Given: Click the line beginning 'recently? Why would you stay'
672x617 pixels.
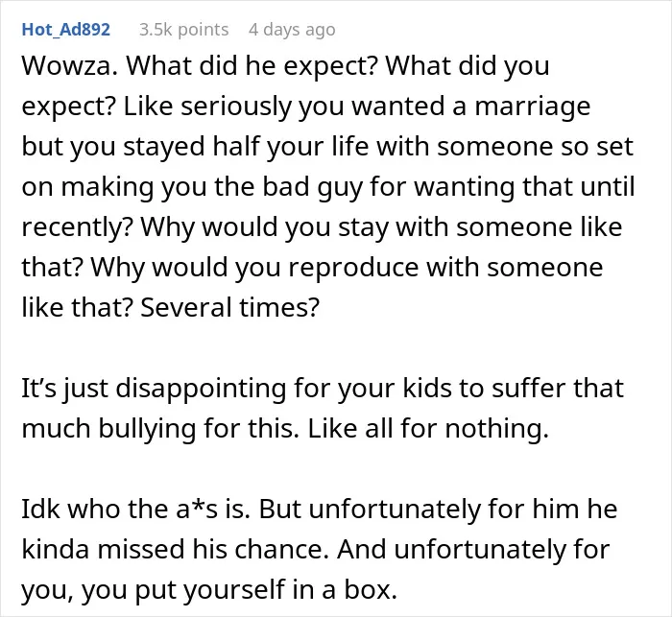Looking at the screenshot, I should pyautogui.click(x=322, y=227).
